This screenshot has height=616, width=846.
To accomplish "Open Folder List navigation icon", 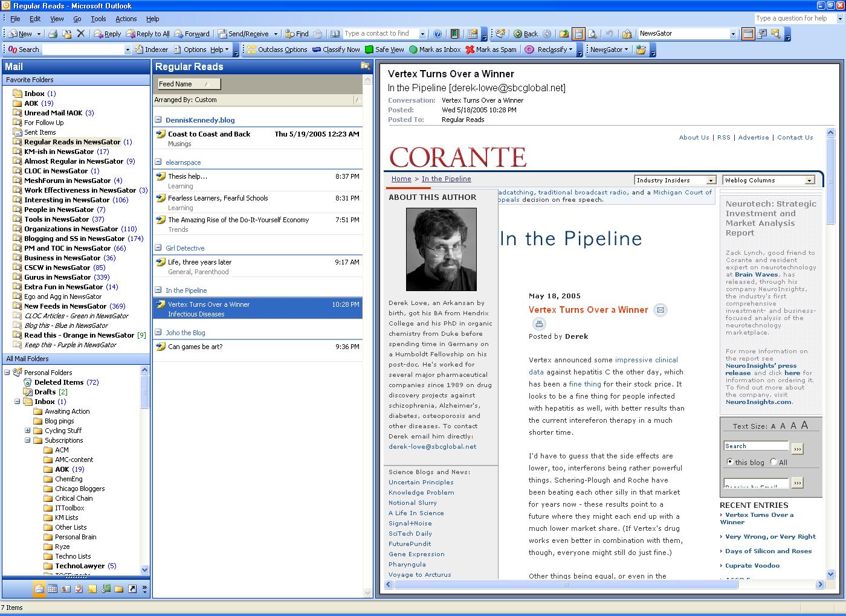I will [x=119, y=588].
